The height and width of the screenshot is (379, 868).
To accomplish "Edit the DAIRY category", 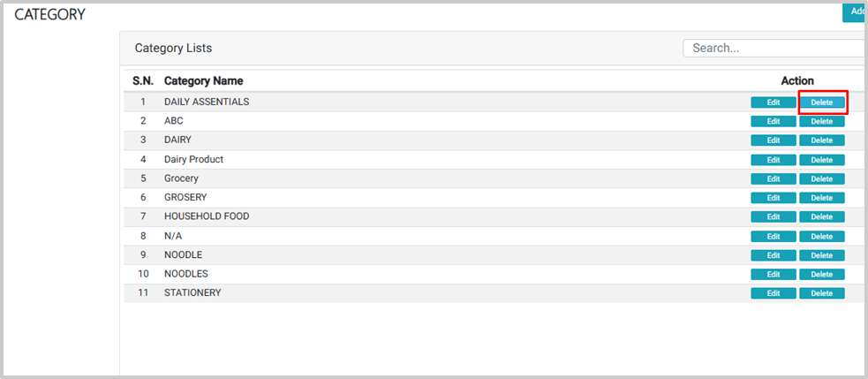I will point(774,140).
